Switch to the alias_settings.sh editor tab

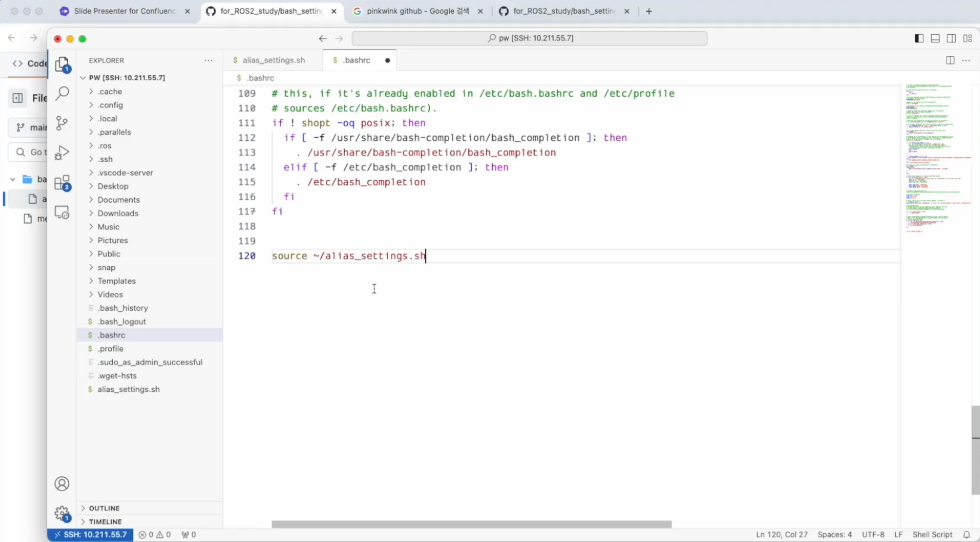point(273,60)
